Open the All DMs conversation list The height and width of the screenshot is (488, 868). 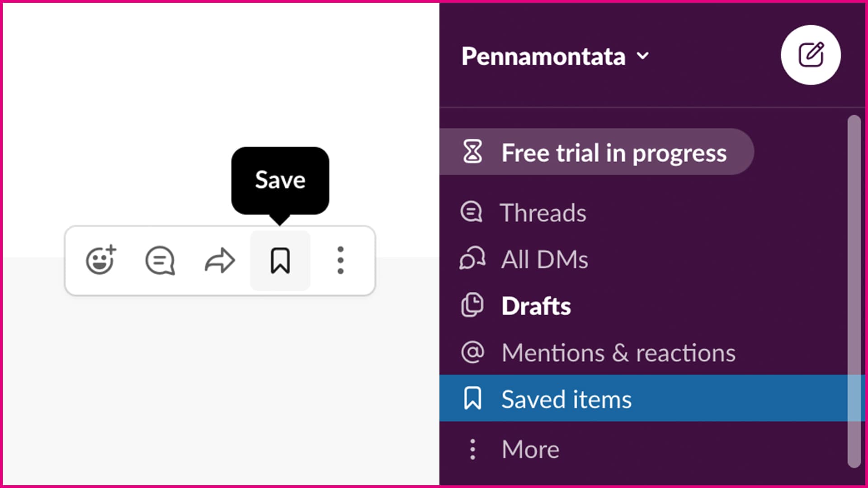click(544, 259)
